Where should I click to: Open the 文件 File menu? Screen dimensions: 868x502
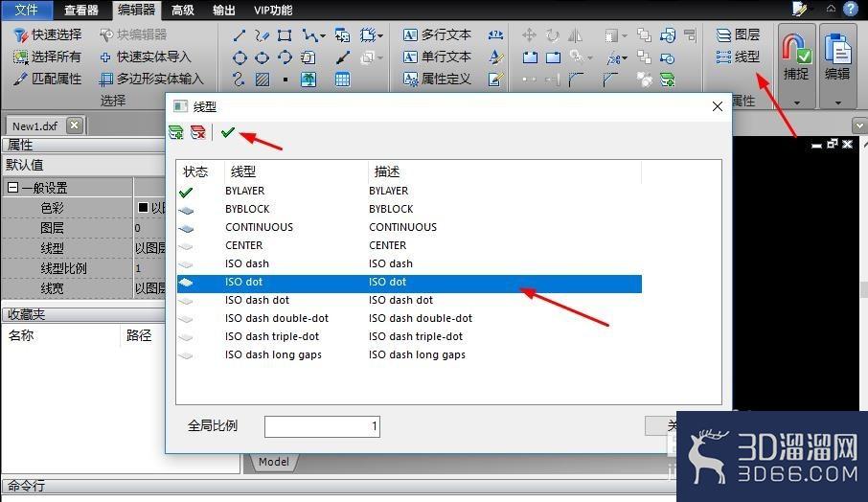coord(26,10)
